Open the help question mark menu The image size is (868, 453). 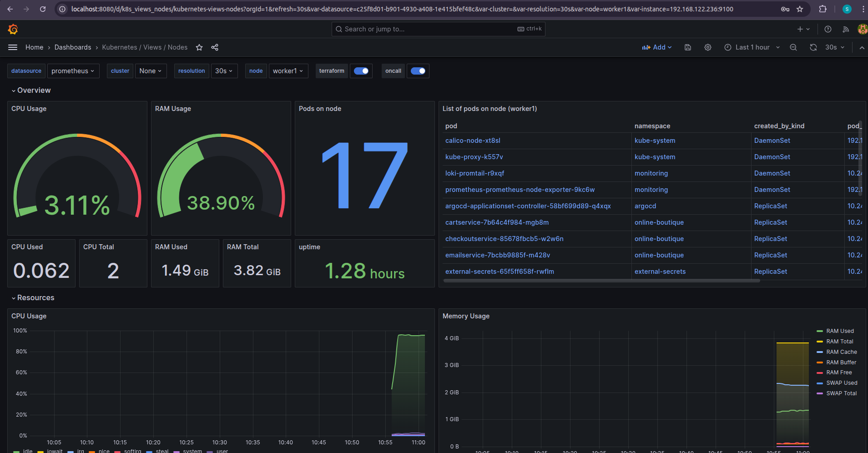(828, 29)
